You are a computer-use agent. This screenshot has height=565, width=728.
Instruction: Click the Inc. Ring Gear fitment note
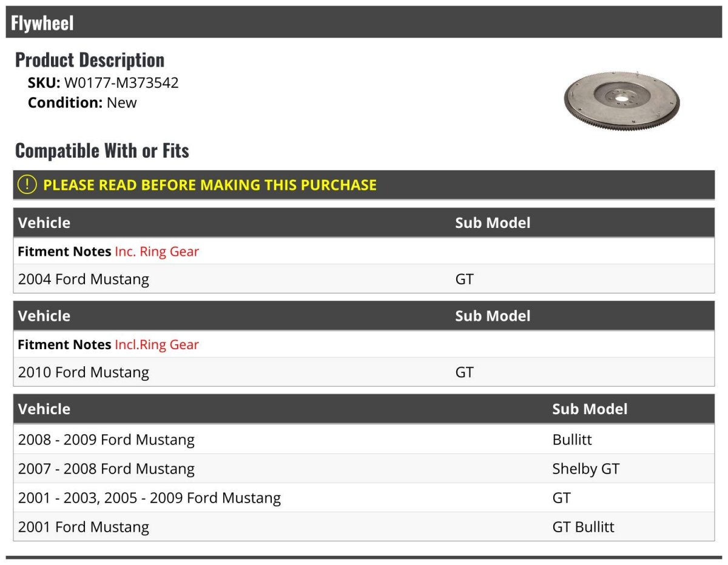pyautogui.click(x=157, y=252)
